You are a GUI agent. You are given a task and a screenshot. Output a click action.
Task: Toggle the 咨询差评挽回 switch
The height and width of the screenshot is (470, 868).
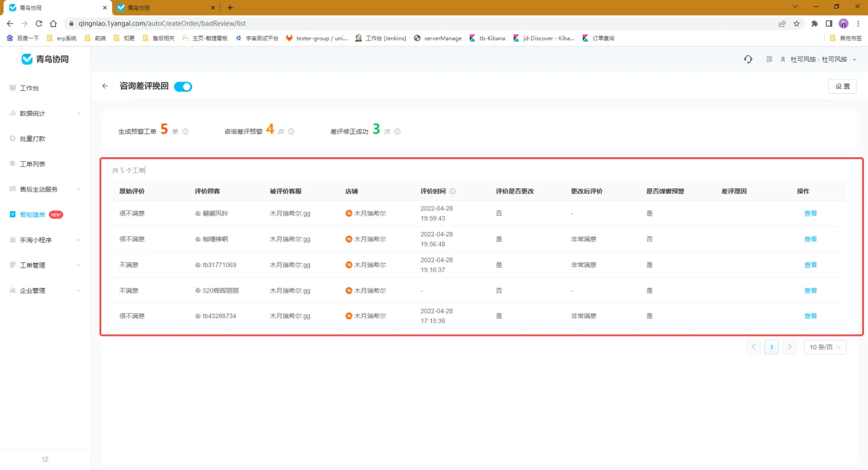183,87
